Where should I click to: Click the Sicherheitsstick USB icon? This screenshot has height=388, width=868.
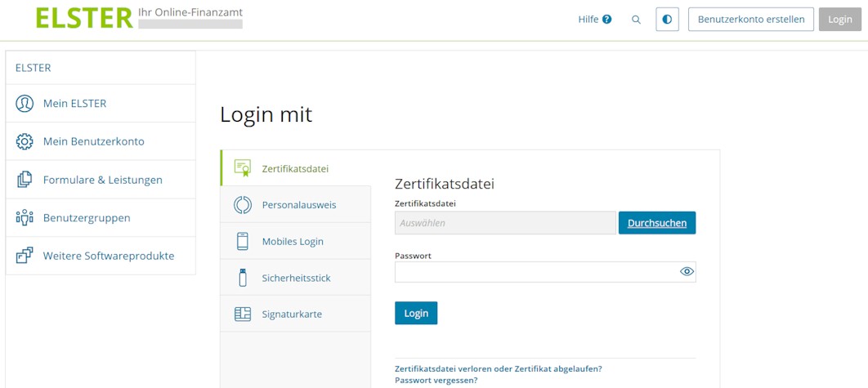(243, 277)
